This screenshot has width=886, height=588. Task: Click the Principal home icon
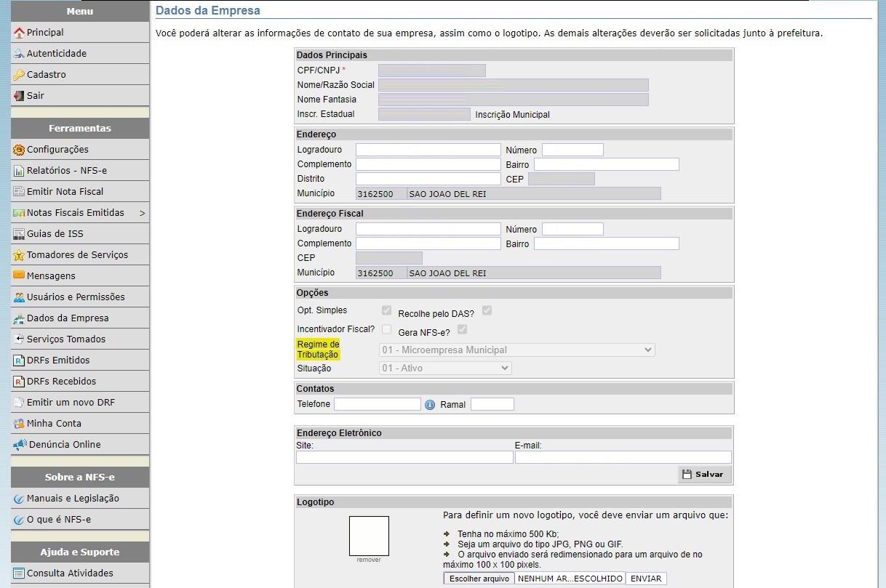[x=19, y=33]
